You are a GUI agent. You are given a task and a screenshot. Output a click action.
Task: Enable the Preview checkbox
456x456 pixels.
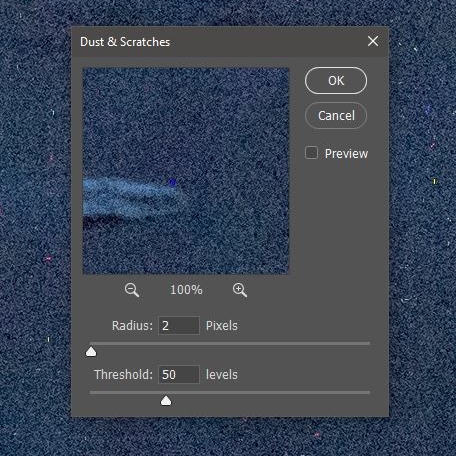coord(311,153)
